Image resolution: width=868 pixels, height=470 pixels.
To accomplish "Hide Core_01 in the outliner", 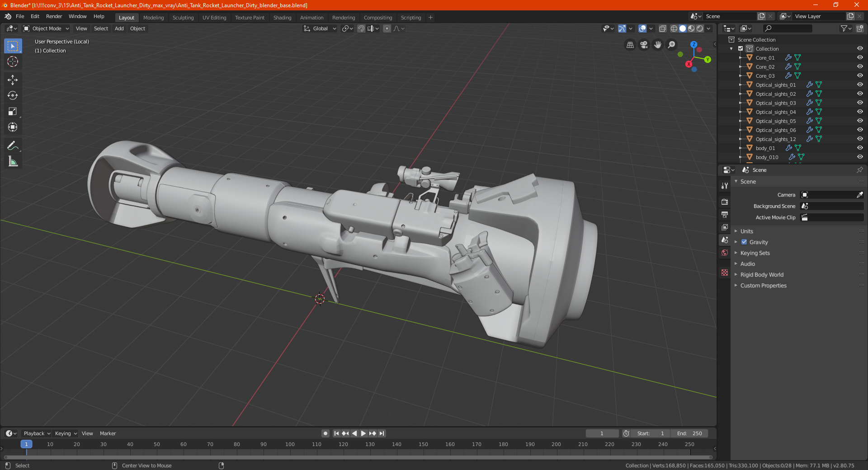I will pyautogui.click(x=860, y=58).
